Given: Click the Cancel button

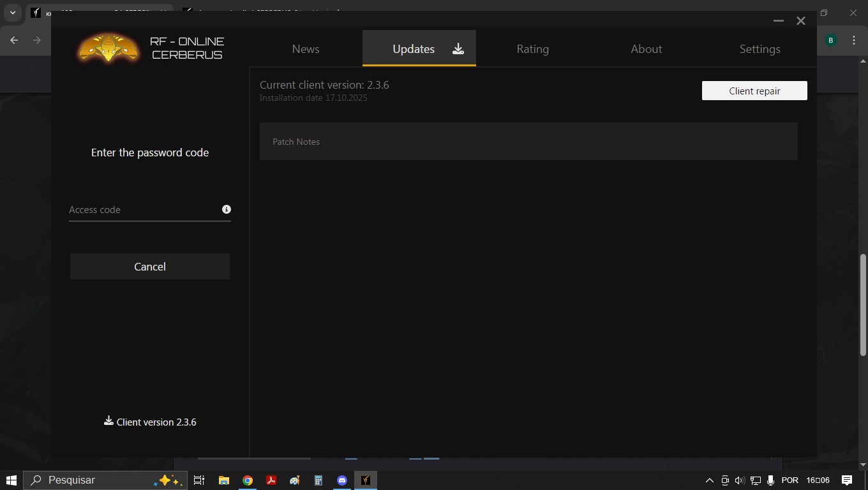Looking at the screenshot, I should click(x=150, y=267).
